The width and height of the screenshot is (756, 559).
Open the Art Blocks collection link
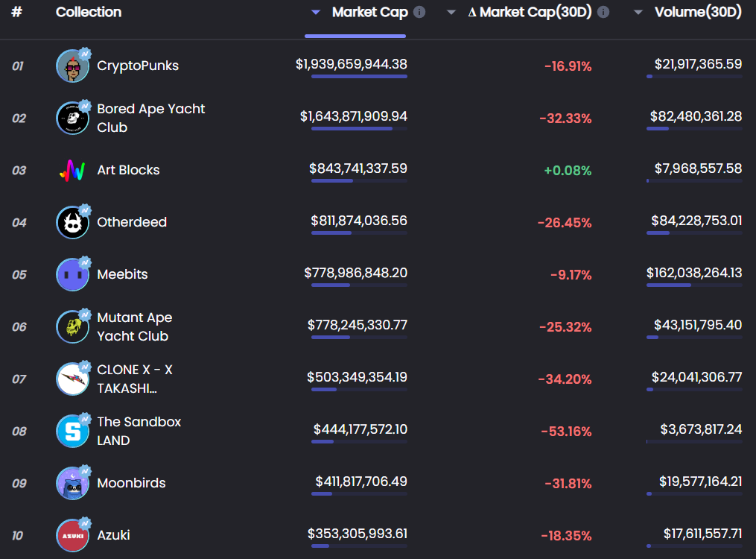click(x=128, y=170)
